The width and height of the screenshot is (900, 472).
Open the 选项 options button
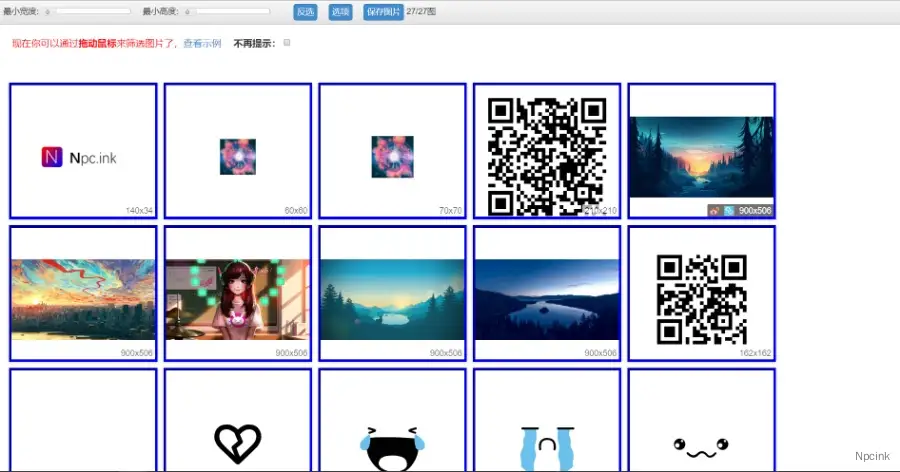point(340,12)
